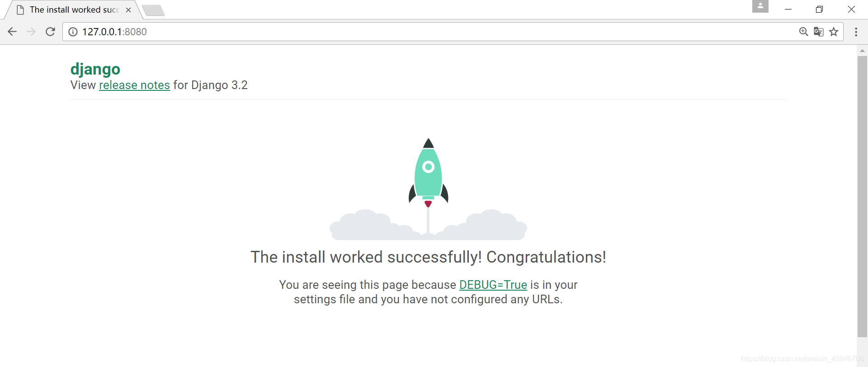Click the scrollbar up arrow
868x367 pixels.
(x=862, y=51)
